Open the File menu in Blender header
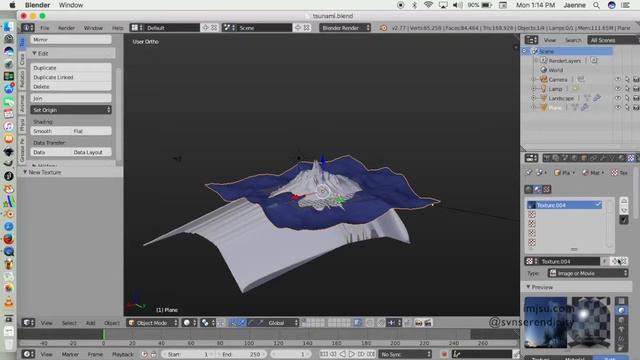This screenshot has height=360, width=640. coord(45,28)
